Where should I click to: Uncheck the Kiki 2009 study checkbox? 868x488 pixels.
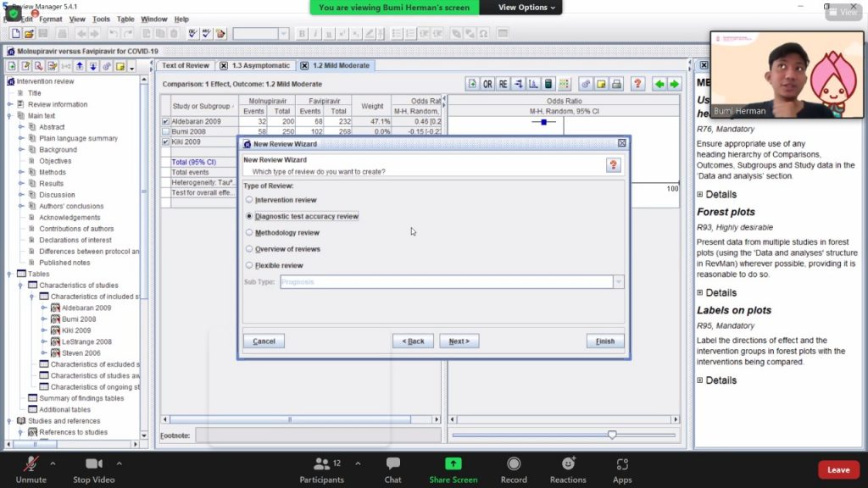tap(165, 141)
